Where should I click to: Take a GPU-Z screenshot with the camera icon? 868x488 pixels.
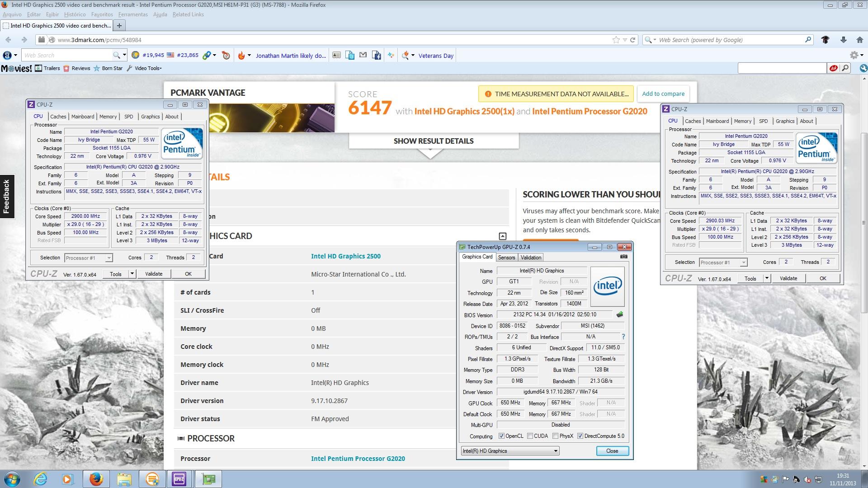tap(624, 257)
